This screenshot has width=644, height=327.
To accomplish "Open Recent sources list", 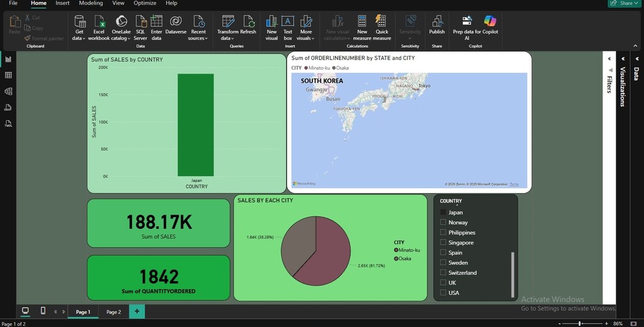I will (x=198, y=28).
